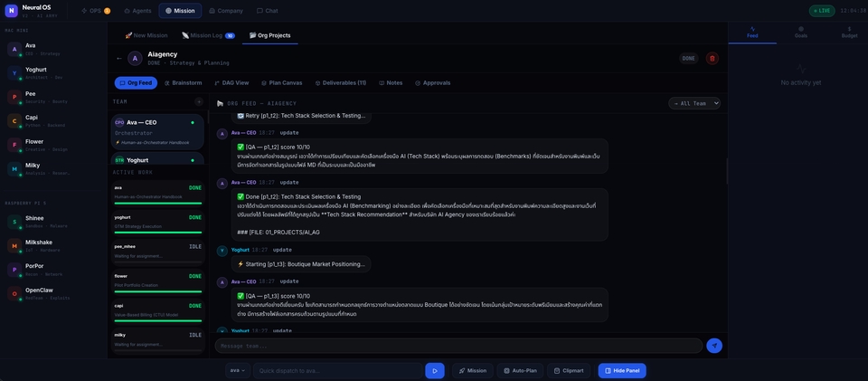Click the Mission Log count badge
This screenshot has width=868, height=381.
(230, 35)
